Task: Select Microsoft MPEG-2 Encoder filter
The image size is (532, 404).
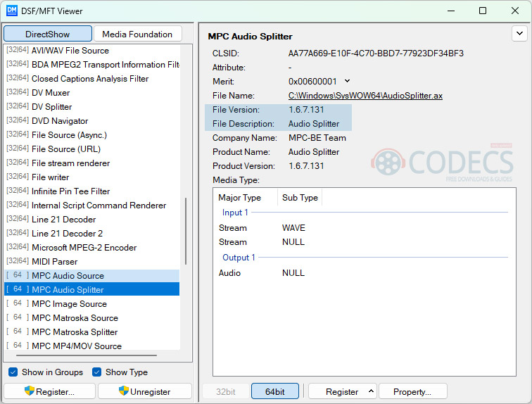Action: 92,248
